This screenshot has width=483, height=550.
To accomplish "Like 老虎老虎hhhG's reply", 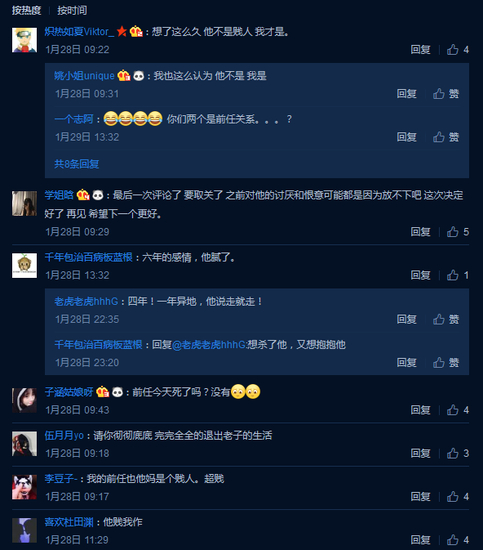I will pos(446,319).
